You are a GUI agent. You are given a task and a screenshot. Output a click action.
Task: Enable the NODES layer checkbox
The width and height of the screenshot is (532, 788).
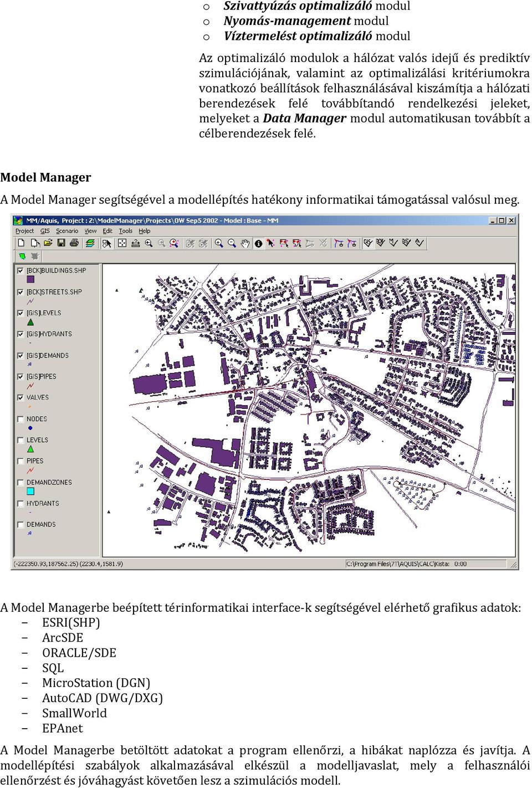point(21,419)
